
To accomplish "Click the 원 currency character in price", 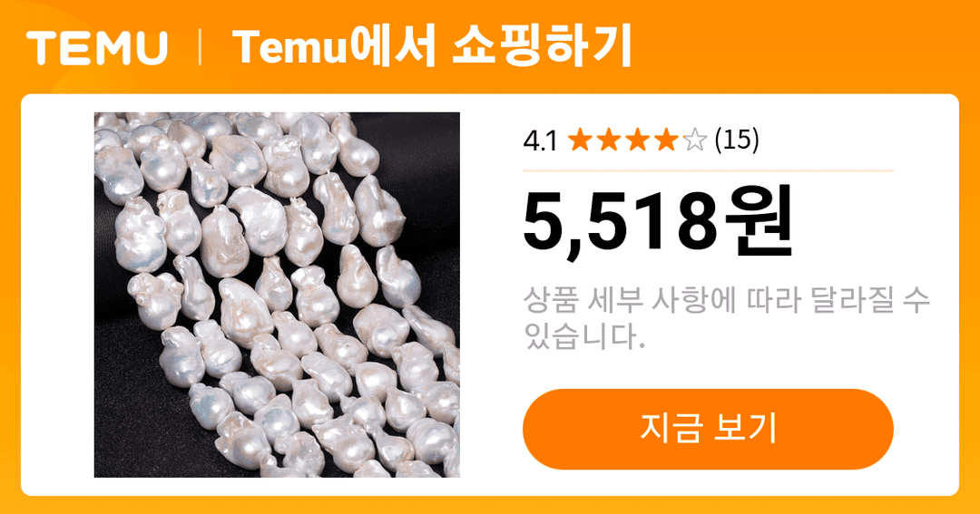I will [758, 222].
